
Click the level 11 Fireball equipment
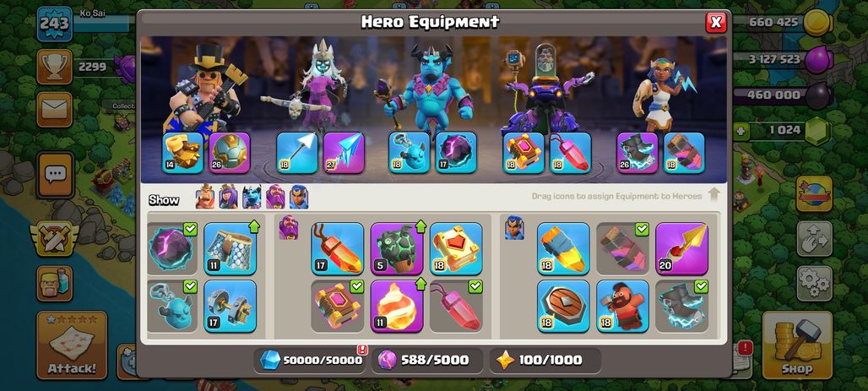pyautogui.click(x=397, y=307)
